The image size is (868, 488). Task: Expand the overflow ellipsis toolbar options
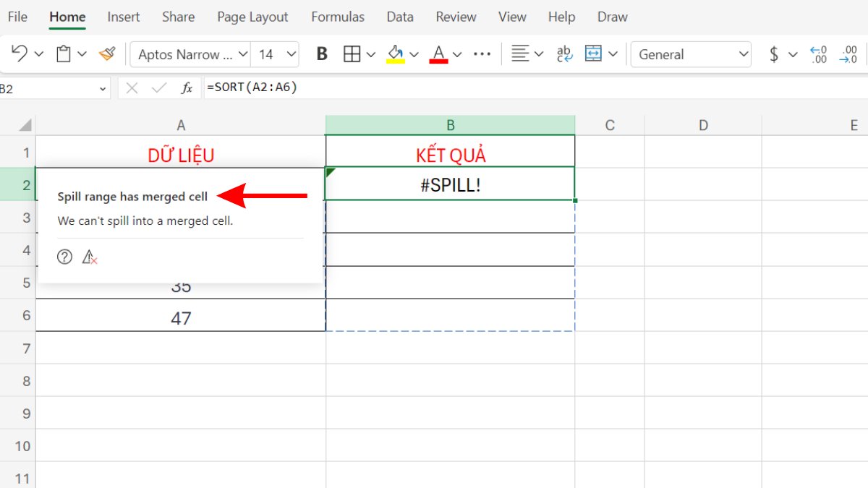point(482,54)
